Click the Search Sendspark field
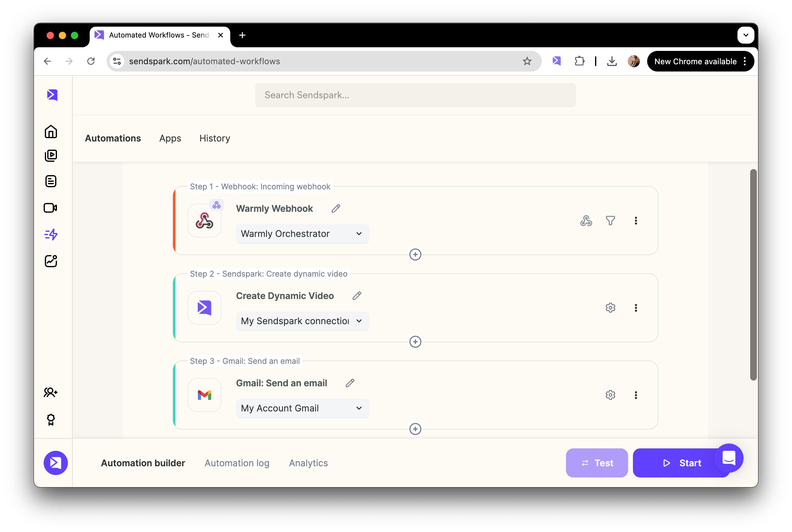Screen dimensions: 792x532 pos(415,95)
